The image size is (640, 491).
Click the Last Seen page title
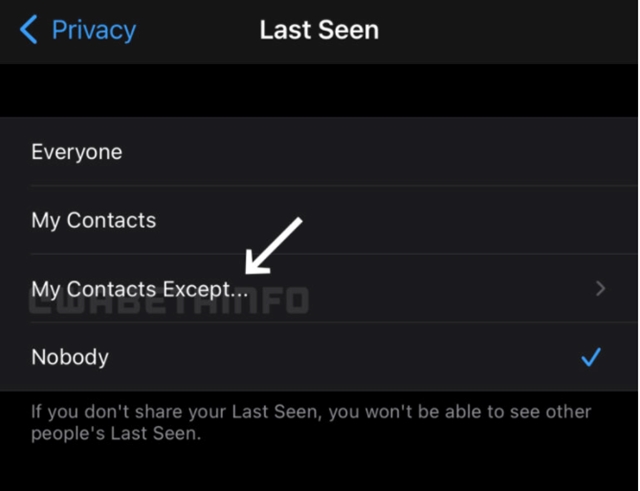(319, 30)
